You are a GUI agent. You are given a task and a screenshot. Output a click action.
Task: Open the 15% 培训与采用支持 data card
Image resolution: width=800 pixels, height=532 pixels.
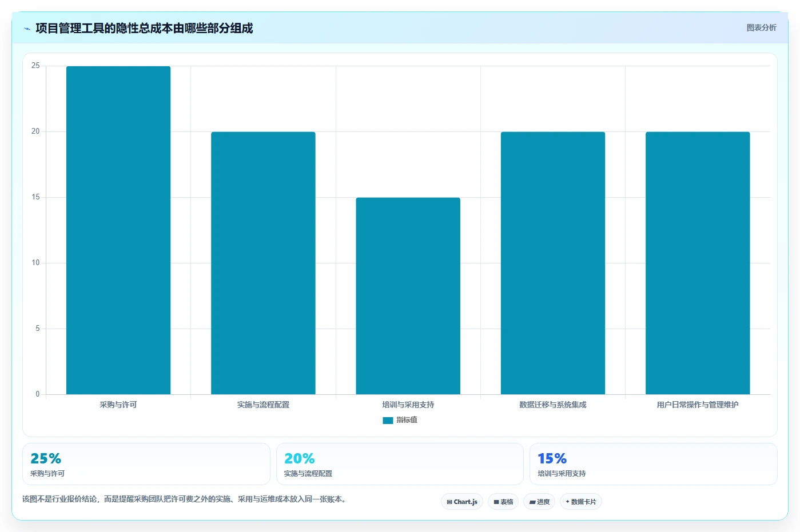(654, 464)
